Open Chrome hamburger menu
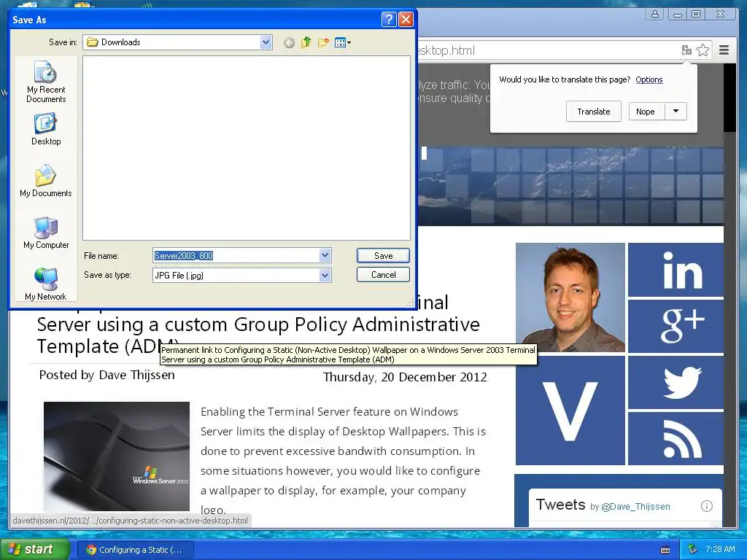This screenshot has height=560, width=747. [724, 50]
